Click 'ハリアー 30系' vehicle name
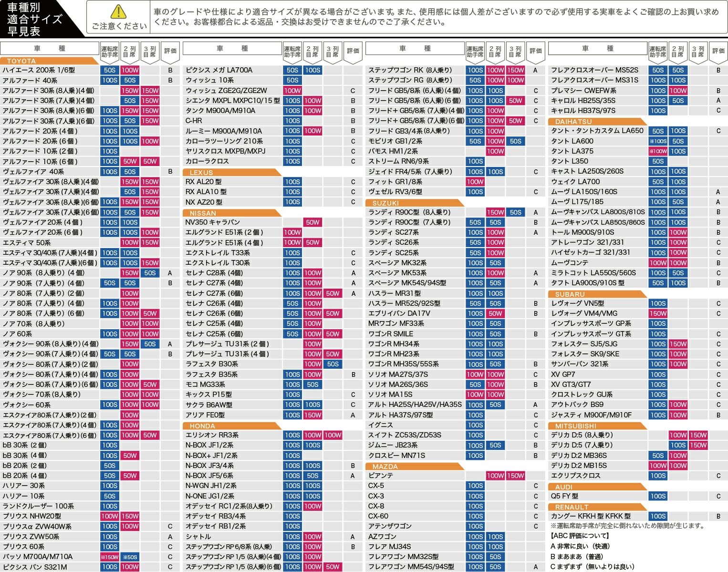 (x=23, y=486)
